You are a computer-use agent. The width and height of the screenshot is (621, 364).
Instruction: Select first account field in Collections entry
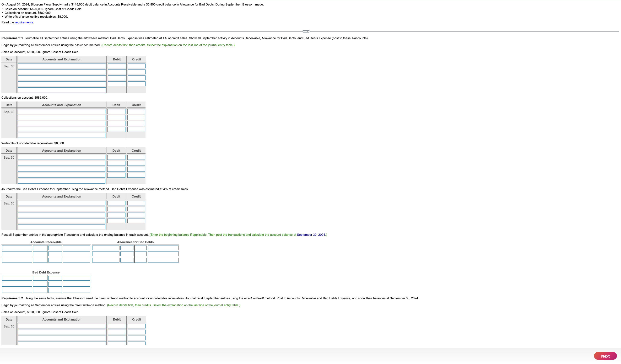click(x=61, y=112)
